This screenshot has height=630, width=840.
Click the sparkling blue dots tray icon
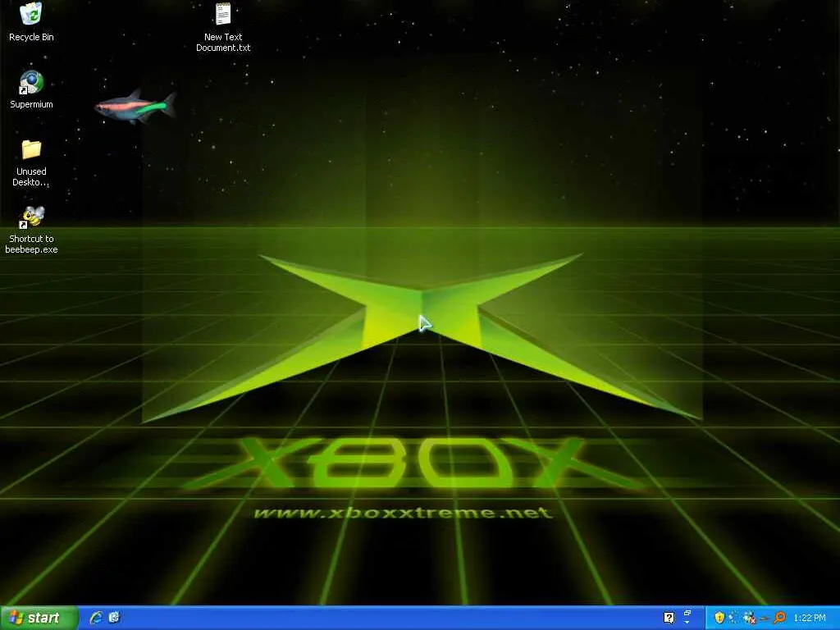[x=733, y=618]
